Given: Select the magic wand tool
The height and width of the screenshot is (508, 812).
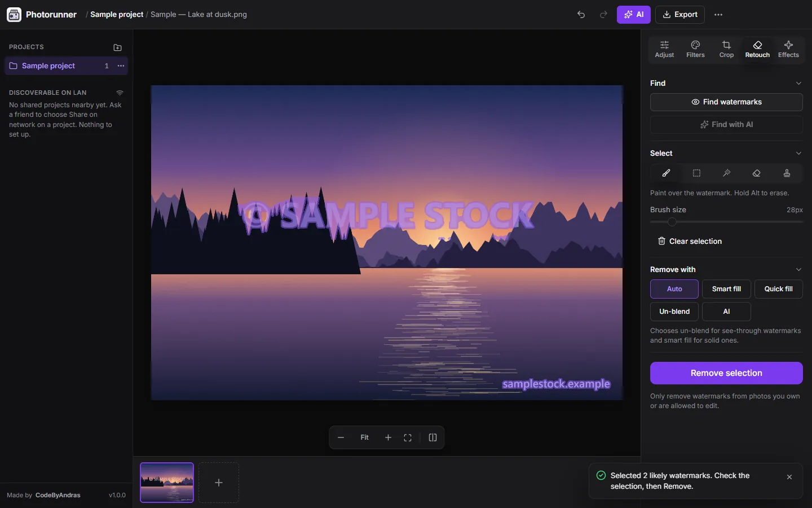Looking at the screenshot, I should tap(726, 173).
